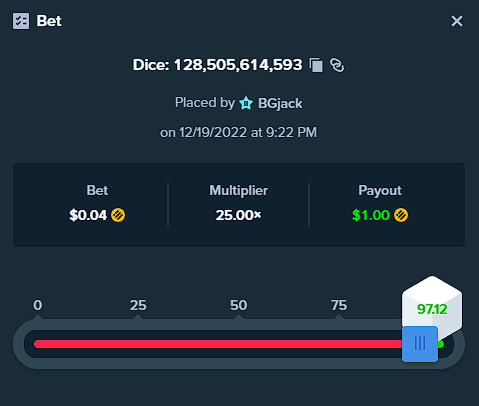Copy the bet link via chain icon

point(337,65)
